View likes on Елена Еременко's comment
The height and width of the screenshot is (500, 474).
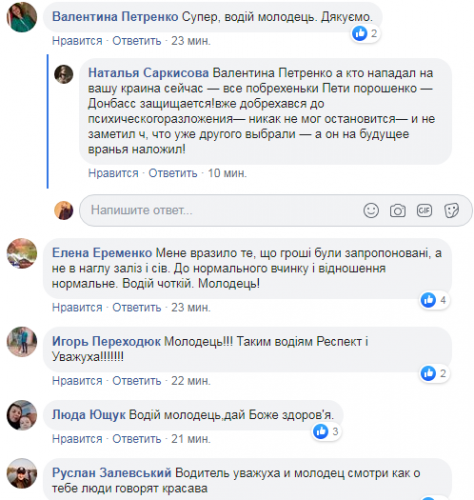[x=434, y=300]
